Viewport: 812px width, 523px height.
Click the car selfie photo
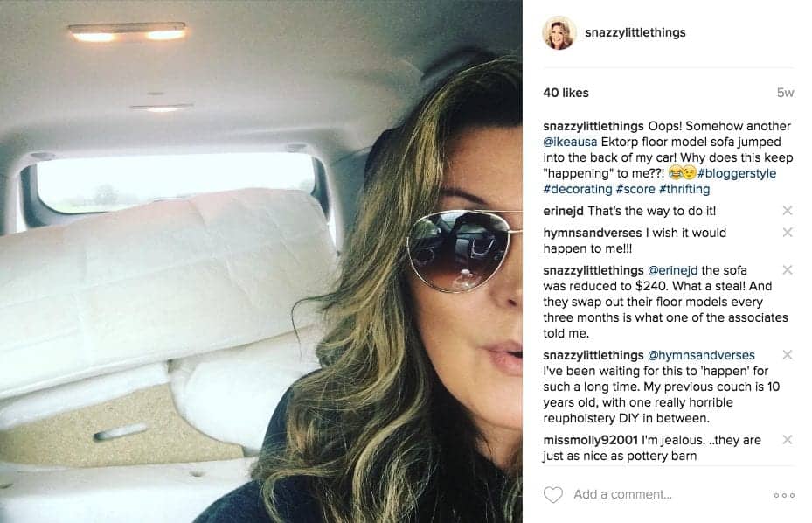tap(261, 261)
